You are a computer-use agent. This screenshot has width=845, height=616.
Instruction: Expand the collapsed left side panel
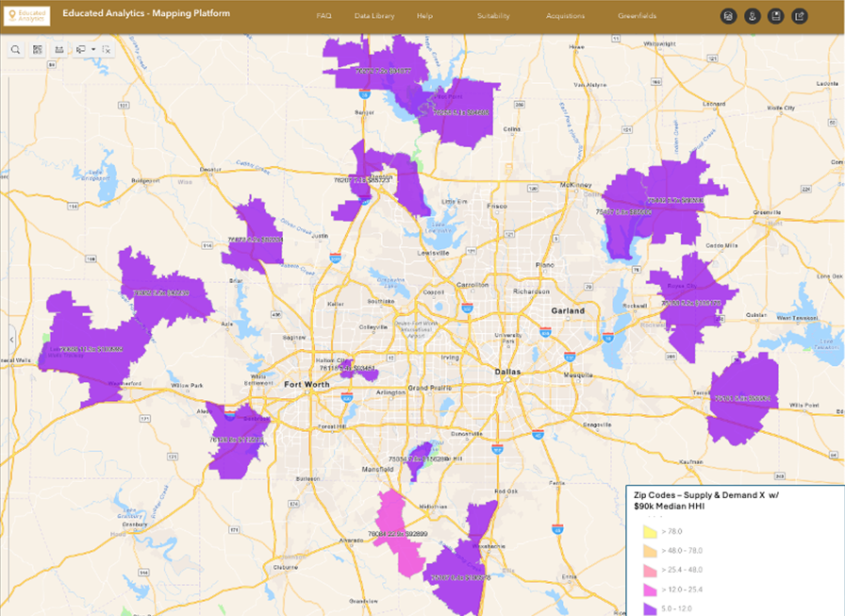click(11, 339)
